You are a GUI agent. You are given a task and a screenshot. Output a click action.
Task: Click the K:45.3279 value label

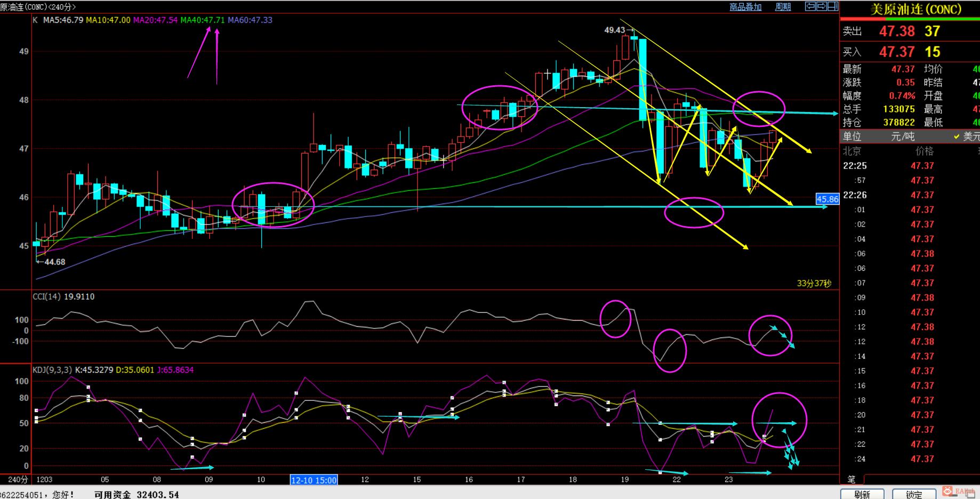[94, 370]
